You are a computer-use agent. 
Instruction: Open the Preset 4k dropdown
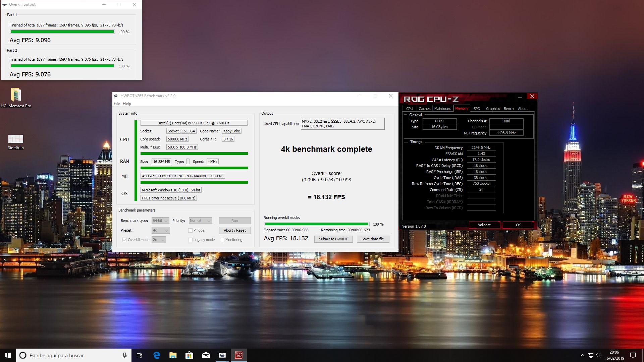click(x=160, y=230)
